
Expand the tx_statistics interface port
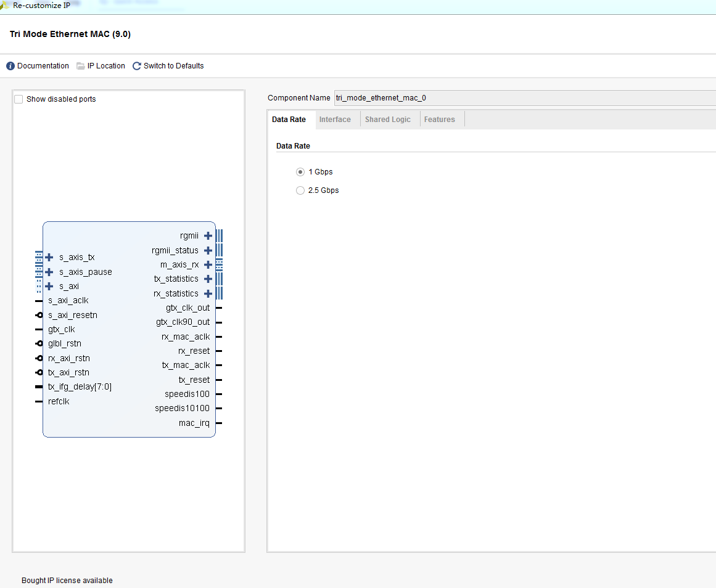coord(208,279)
